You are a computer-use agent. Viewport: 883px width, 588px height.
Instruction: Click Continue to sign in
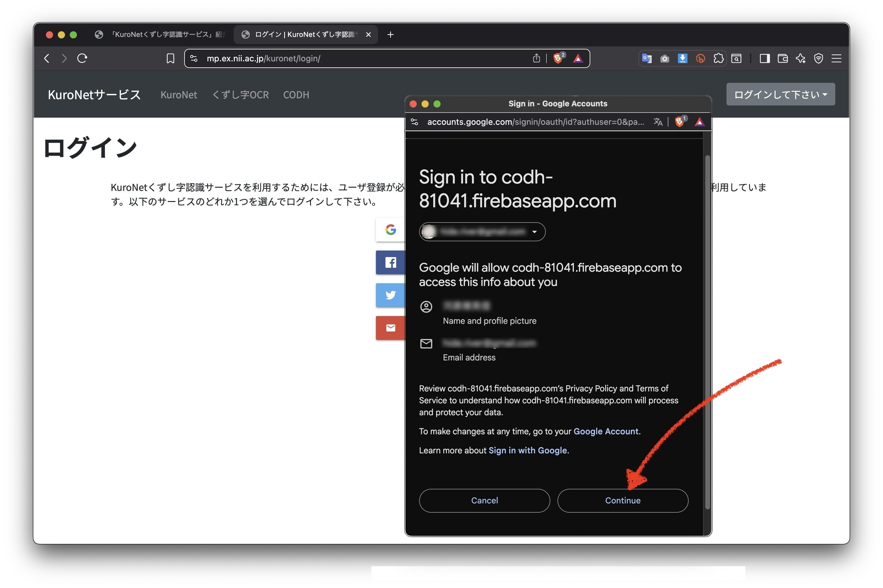[622, 500]
